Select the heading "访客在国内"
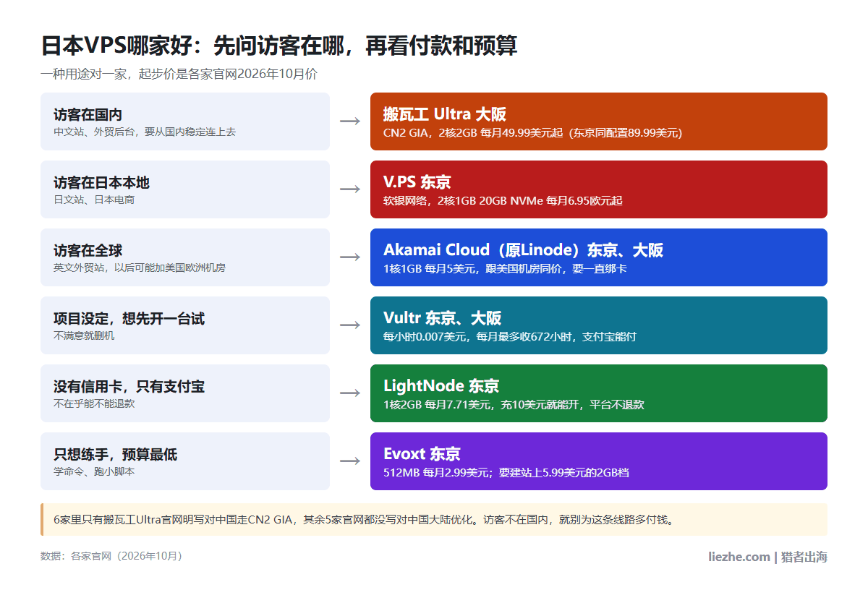Image resolution: width=868 pixels, height=590 pixels. [88, 114]
